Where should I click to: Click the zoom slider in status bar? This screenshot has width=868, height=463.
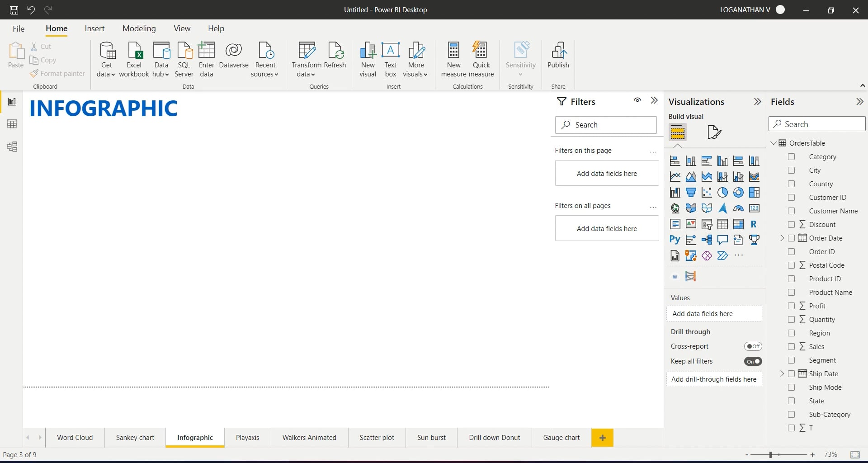coord(771,455)
